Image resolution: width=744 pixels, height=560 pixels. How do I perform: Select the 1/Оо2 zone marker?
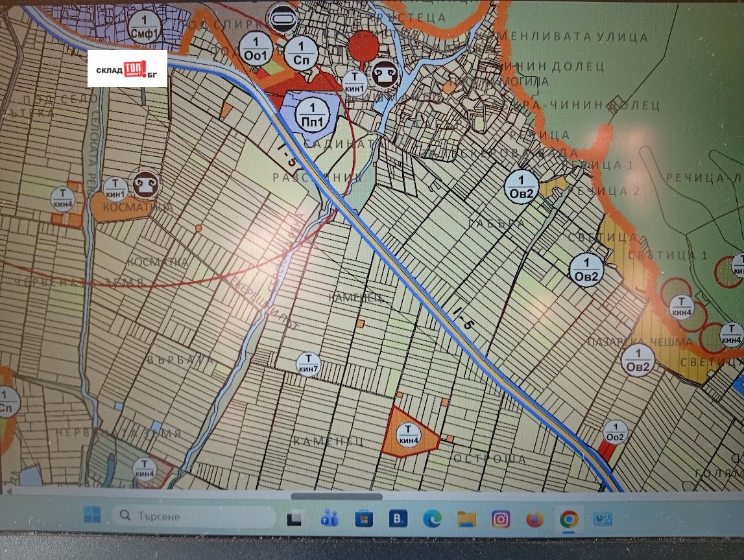[x=615, y=432]
